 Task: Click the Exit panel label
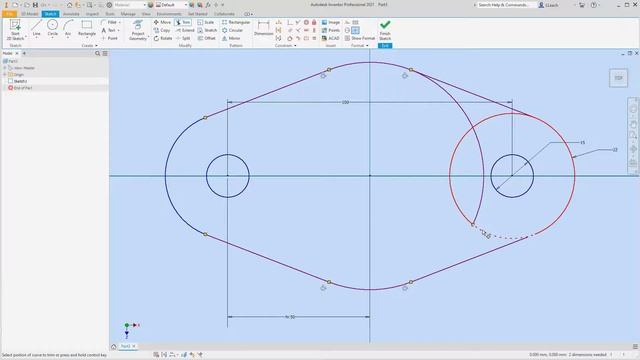tap(385, 46)
